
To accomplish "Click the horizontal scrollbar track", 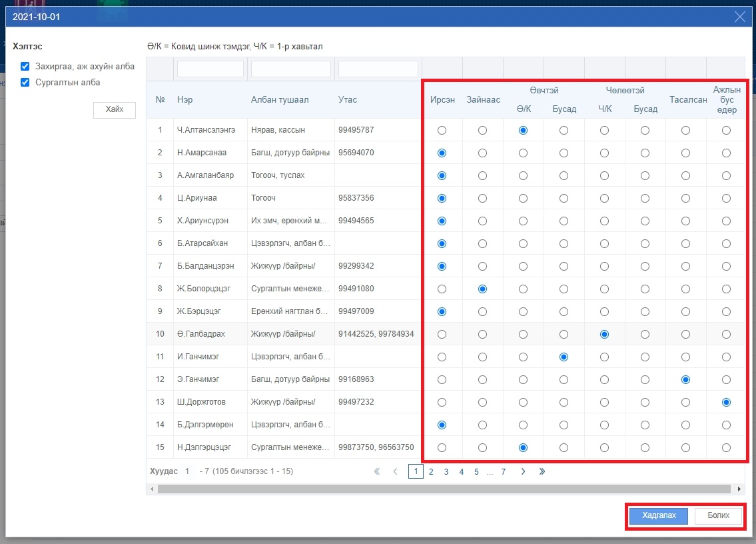I will point(444,489).
